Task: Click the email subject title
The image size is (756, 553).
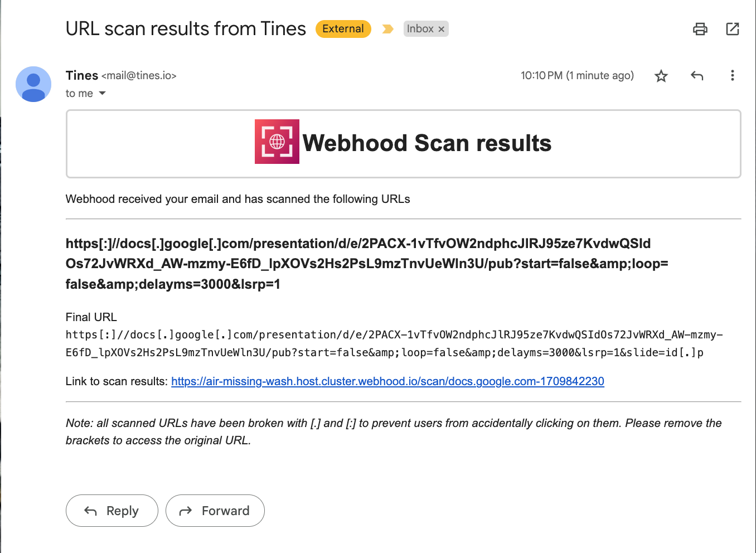Action: point(186,29)
